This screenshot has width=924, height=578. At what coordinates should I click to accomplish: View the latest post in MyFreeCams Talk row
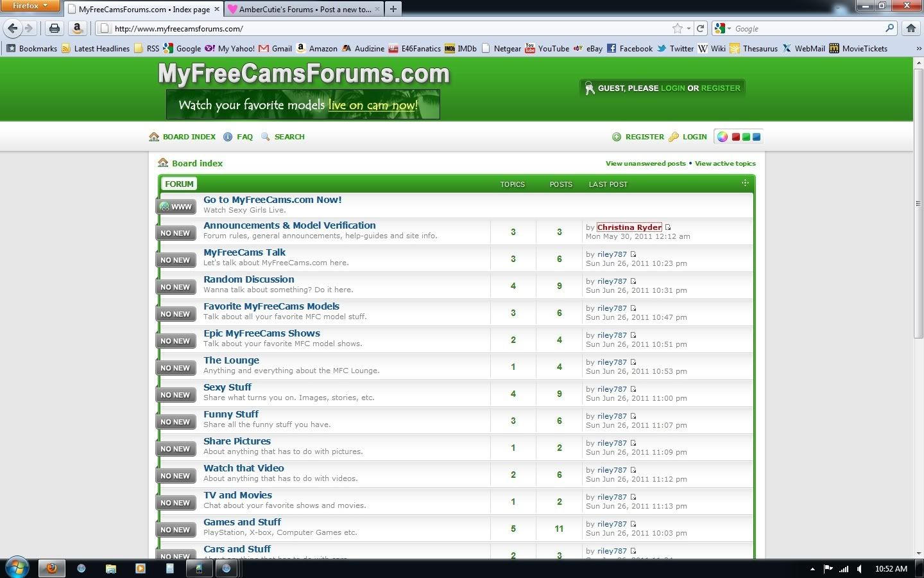(633, 254)
